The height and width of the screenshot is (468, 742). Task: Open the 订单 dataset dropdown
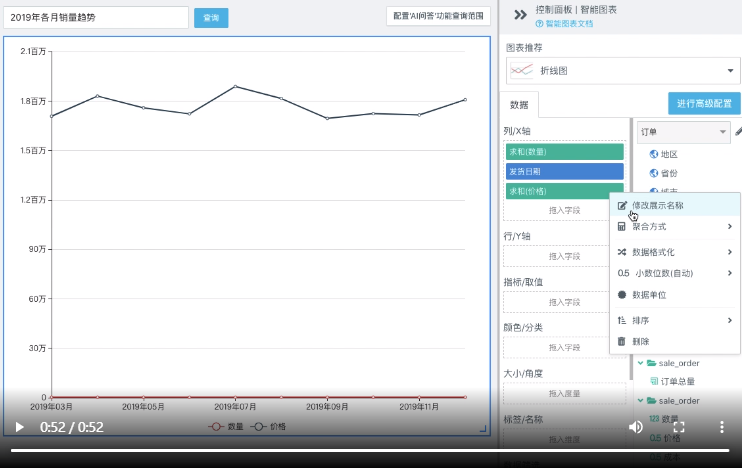coord(683,132)
